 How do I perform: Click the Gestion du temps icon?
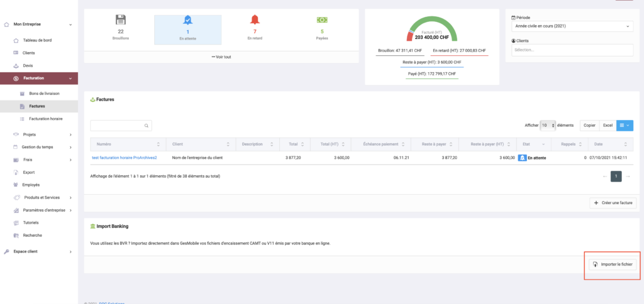click(16, 147)
